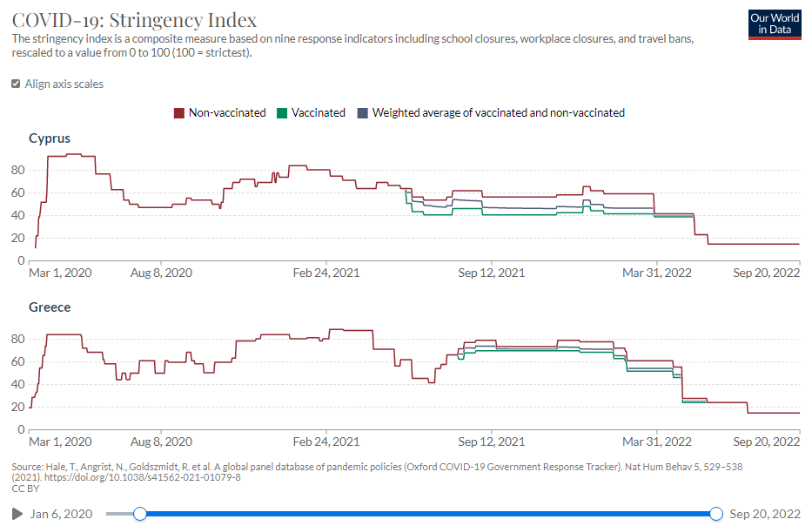Select the Vaccinated legend label
The width and height of the screenshot is (812, 526).
(318, 112)
